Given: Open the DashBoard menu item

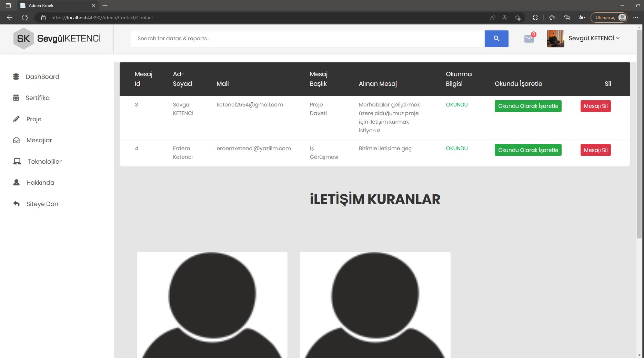Looking at the screenshot, I should click(x=42, y=76).
